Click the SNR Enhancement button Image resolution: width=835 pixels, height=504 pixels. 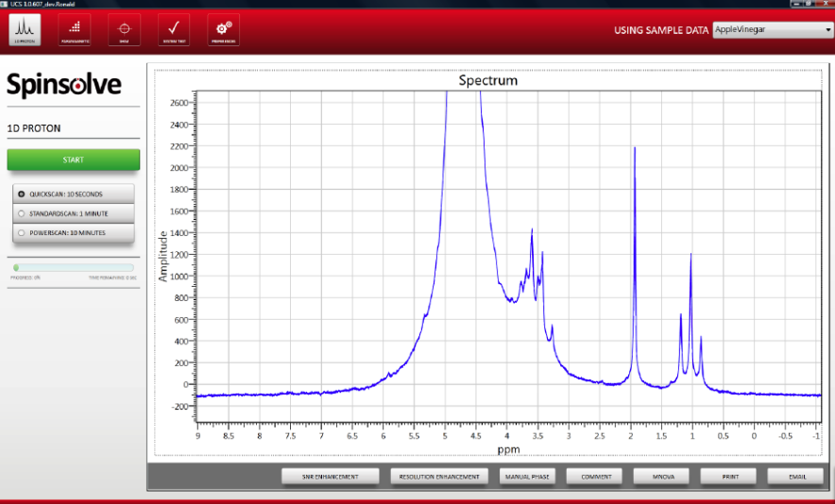331,477
